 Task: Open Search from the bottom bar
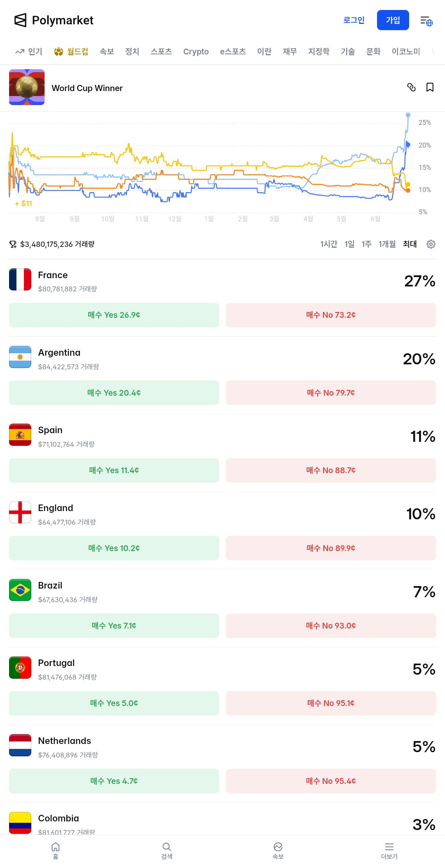coord(167,851)
